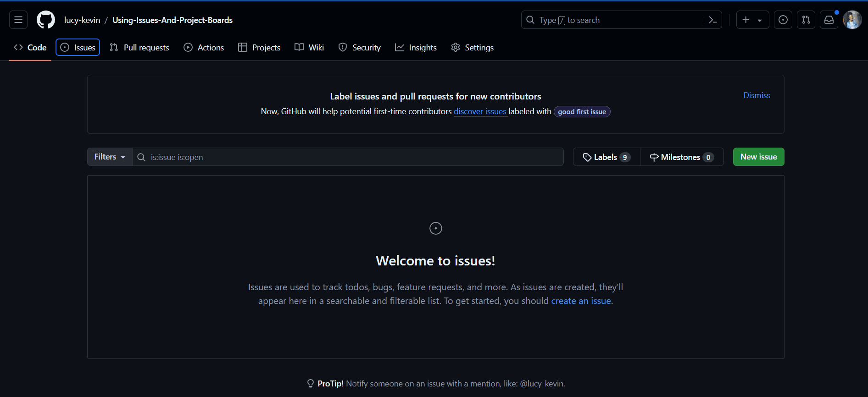Expand the create new plus dropdown
This screenshot has width=868, height=397.
pyautogui.click(x=752, y=20)
